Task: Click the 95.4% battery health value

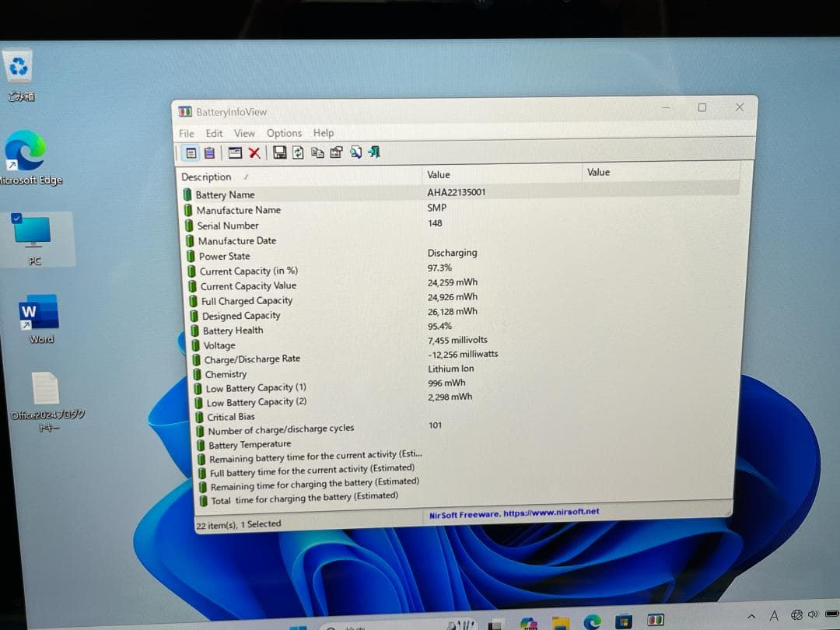Action: coord(439,326)
